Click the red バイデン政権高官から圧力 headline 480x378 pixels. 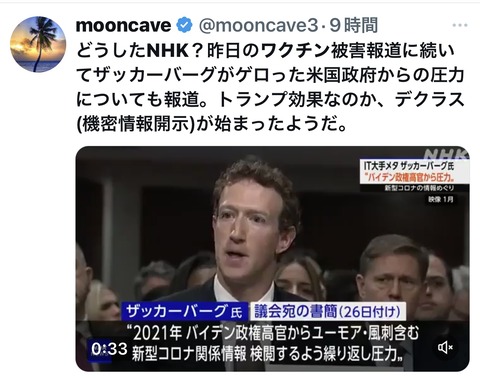[x=411, y=176]
